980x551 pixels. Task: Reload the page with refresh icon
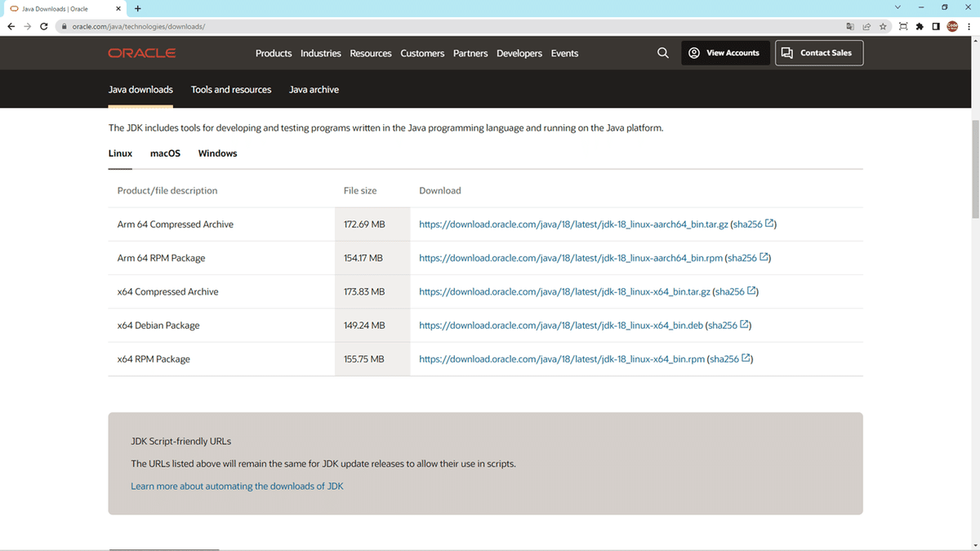[x=44, y=26]
